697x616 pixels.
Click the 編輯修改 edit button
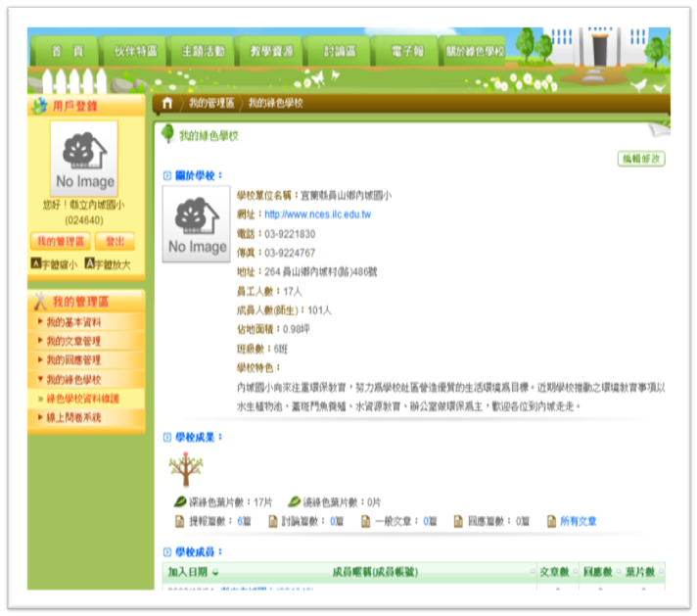(x=641, y=159)
